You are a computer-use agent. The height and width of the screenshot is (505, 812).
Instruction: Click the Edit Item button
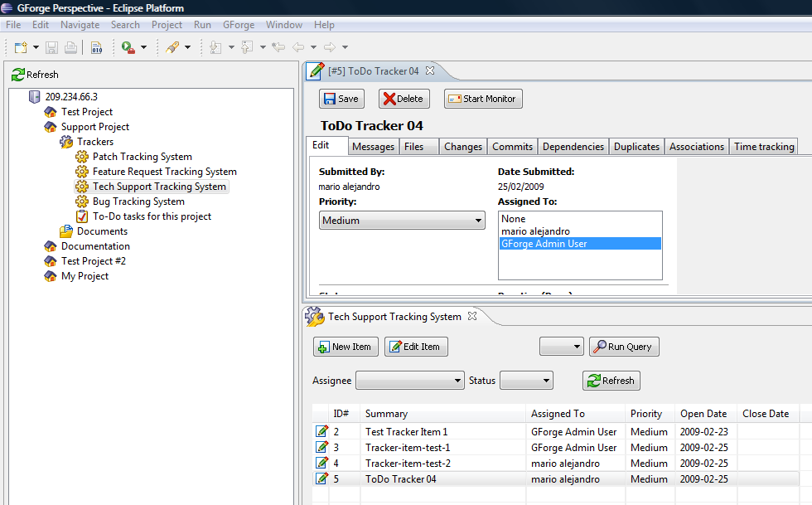point(416,347)
